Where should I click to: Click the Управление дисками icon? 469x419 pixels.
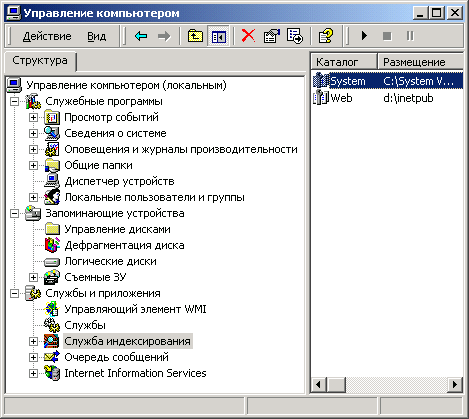pos(52,229)
